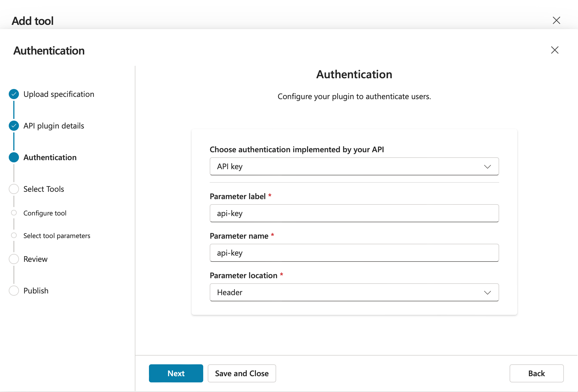Screen dimensions: 578x392
Task: Click the API plugin details step checkmark
Action: pos(14,126)
